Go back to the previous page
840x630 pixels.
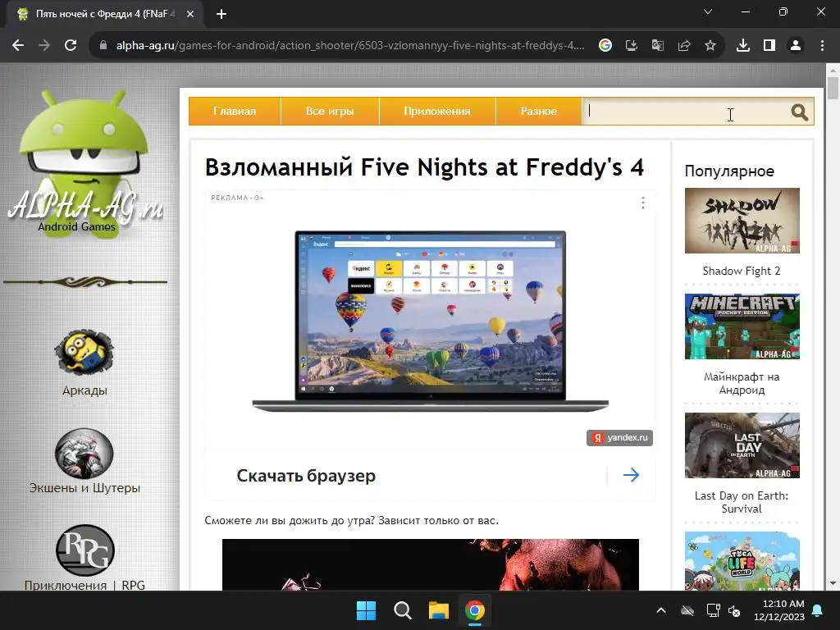tap(18, 46)
